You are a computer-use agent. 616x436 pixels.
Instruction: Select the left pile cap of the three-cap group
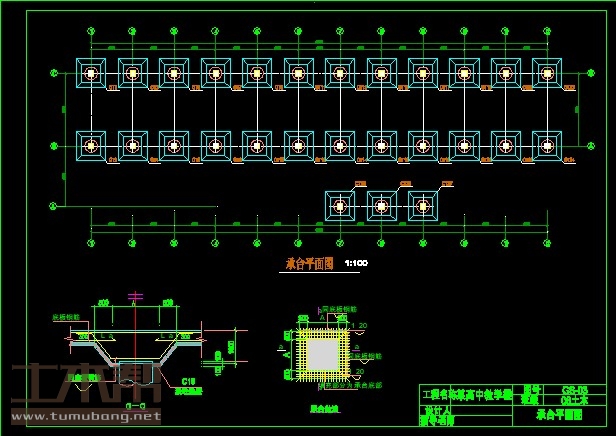click(x=340, y=206)
